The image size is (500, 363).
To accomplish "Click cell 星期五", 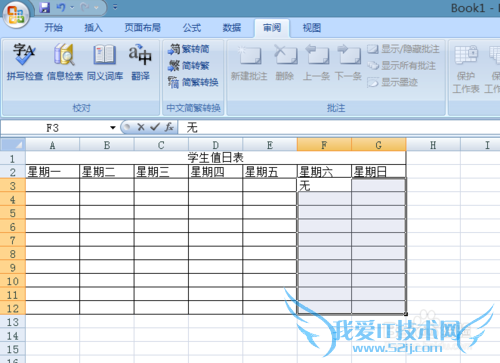I will tap(270, 172).
